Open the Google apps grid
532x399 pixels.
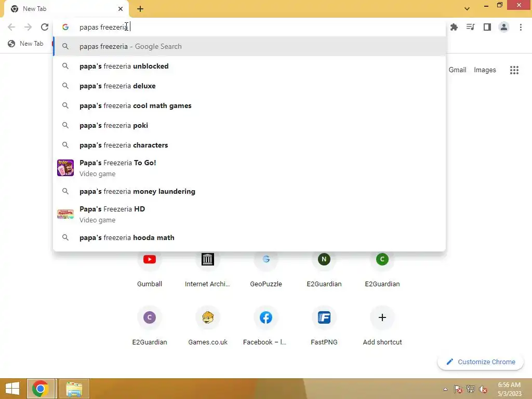coord(514,70)
